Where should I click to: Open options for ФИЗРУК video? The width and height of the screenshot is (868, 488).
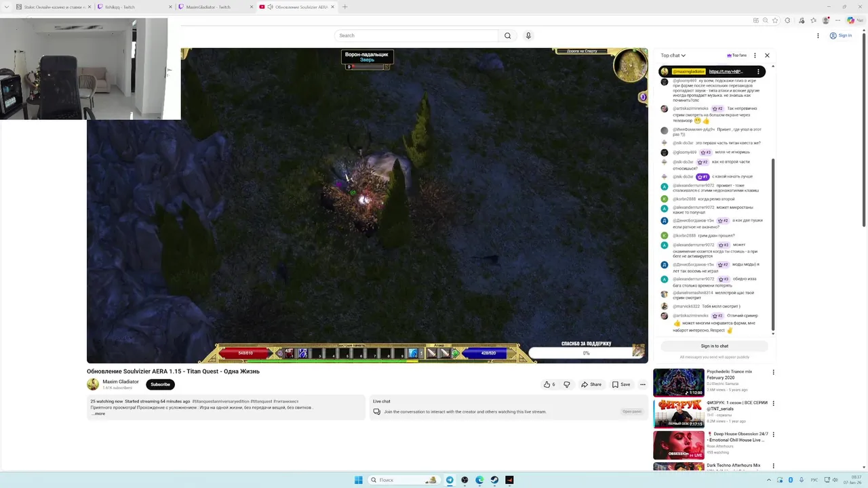[773, 403]
